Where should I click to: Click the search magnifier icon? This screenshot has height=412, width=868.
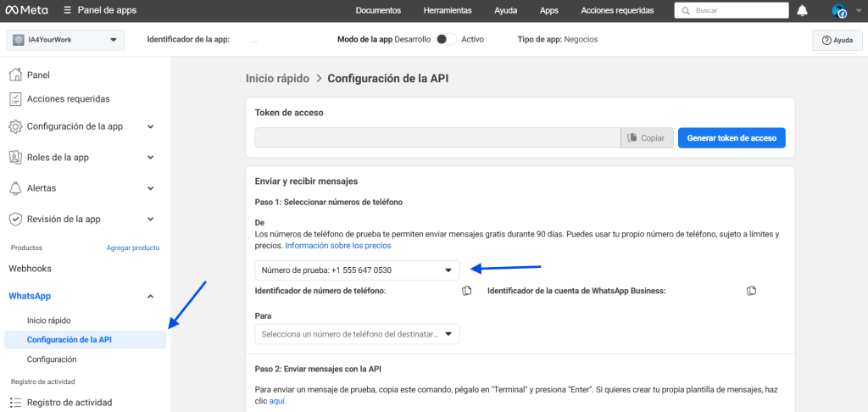tap(686, 10)
